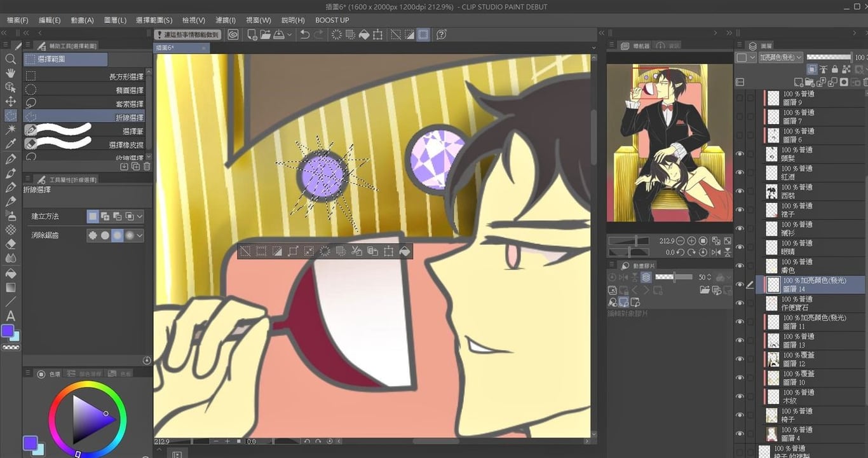The height and width of the screenshot is (458, 868).
Task: Click the Save icon in command bar
Action: [278, 34]
